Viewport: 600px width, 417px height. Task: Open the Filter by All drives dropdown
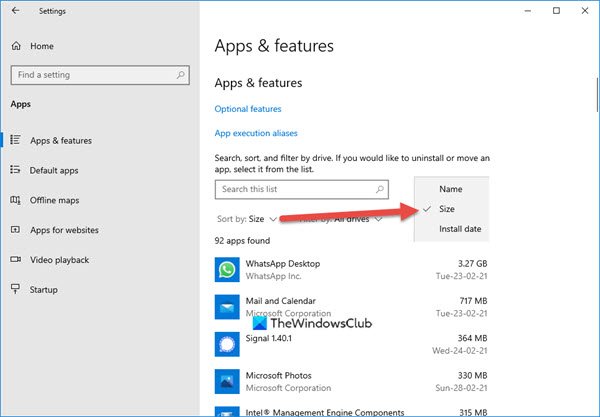pos(341,219)
